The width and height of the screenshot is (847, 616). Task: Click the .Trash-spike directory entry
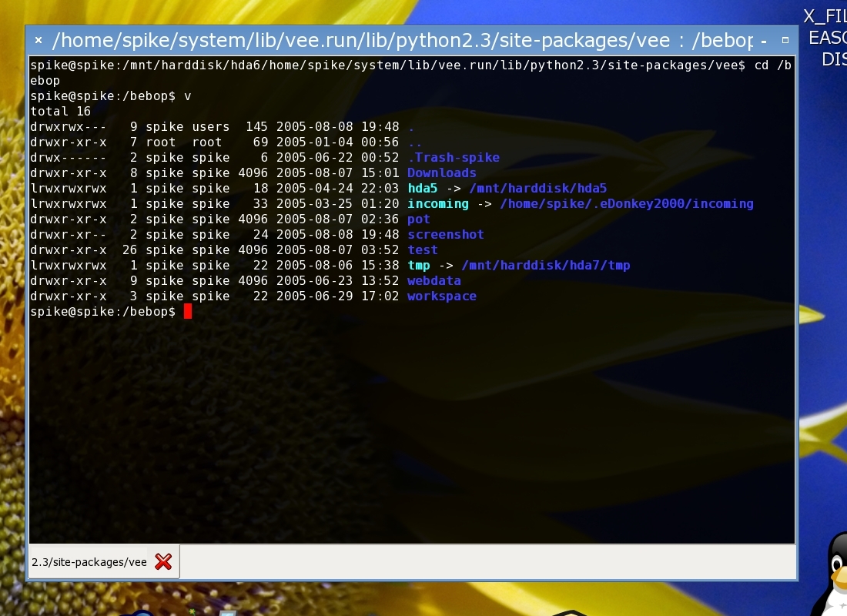click(454, 158)
